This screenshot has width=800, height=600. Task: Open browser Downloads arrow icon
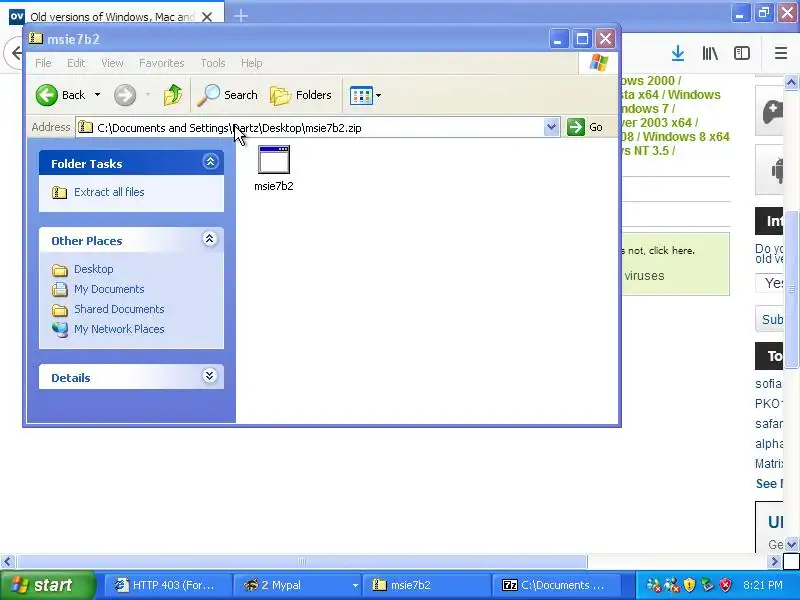coord(678,53)
